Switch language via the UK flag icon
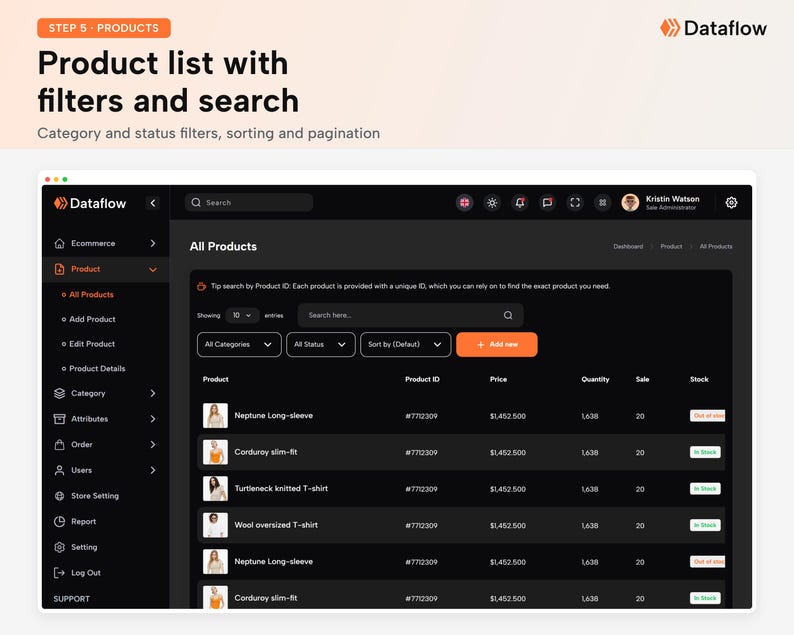Screen dimensions: 794x635 click(x=464, y=203)
